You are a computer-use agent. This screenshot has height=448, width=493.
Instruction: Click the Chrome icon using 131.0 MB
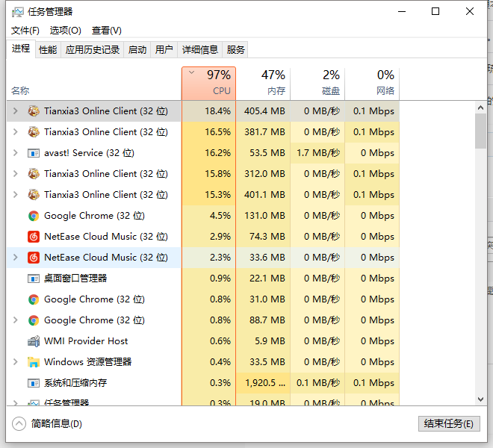[x=34, y=216]
